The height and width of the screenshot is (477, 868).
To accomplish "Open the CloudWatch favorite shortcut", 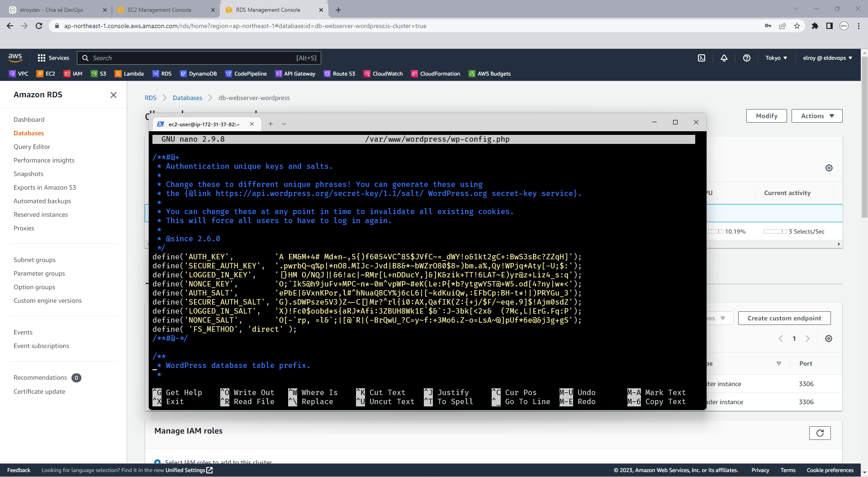I will pos(383,74).
